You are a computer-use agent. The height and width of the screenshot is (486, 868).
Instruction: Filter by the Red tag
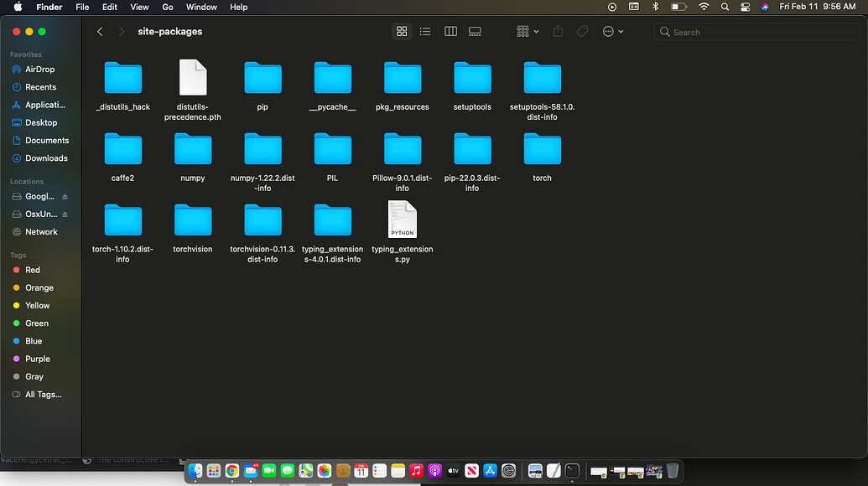click(33, 271)
